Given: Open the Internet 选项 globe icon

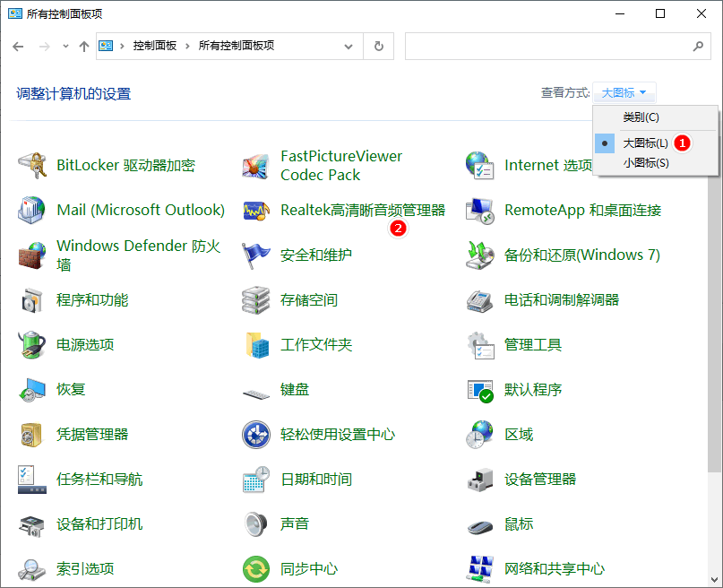Looking at the screenshot, I should 480,166.
